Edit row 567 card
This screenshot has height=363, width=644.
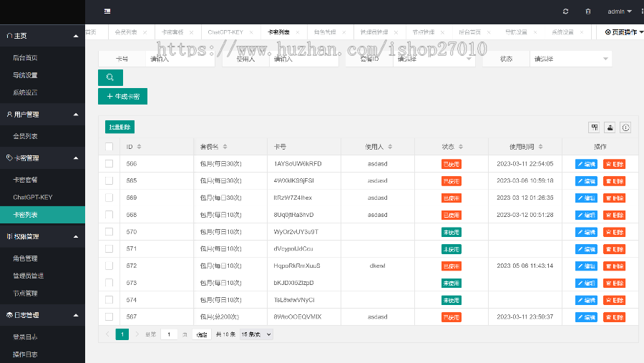(586, 317)
